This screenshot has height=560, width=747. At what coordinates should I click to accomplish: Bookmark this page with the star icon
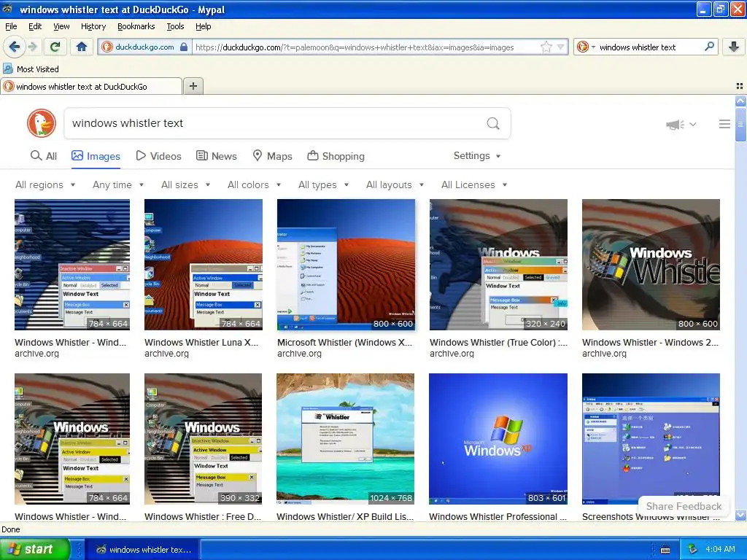(x=546, y=47)
